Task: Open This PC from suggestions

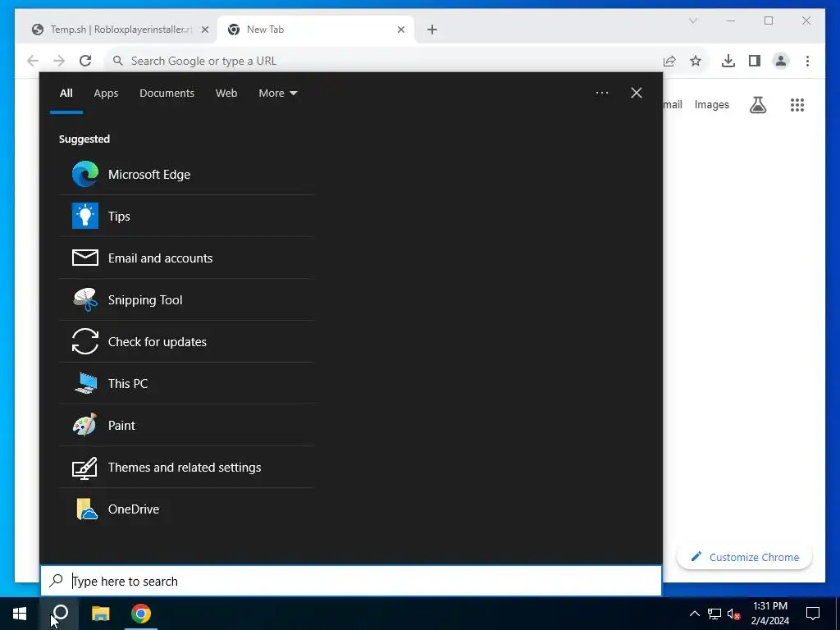Action: pyautogui.click(x=186, y=384)
